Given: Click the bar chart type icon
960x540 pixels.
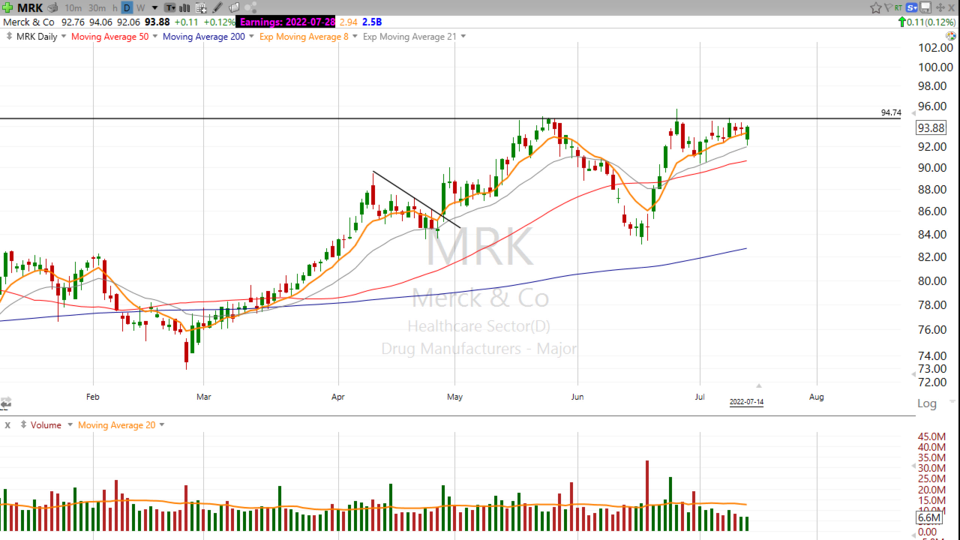Looking at the screenshot, I should point(184,8).
